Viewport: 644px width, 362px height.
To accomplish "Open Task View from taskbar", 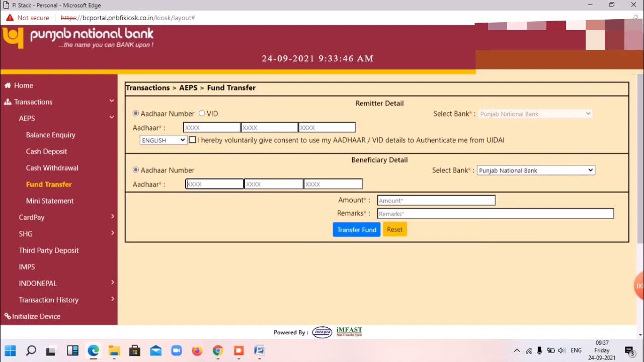I will (51, 350).
